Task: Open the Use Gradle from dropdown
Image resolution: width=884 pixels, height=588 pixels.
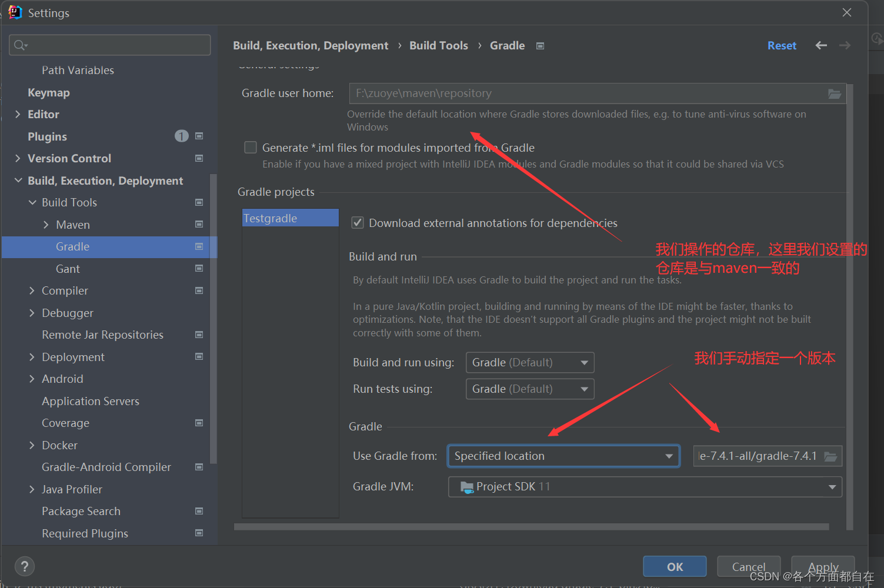Action: 563,456
